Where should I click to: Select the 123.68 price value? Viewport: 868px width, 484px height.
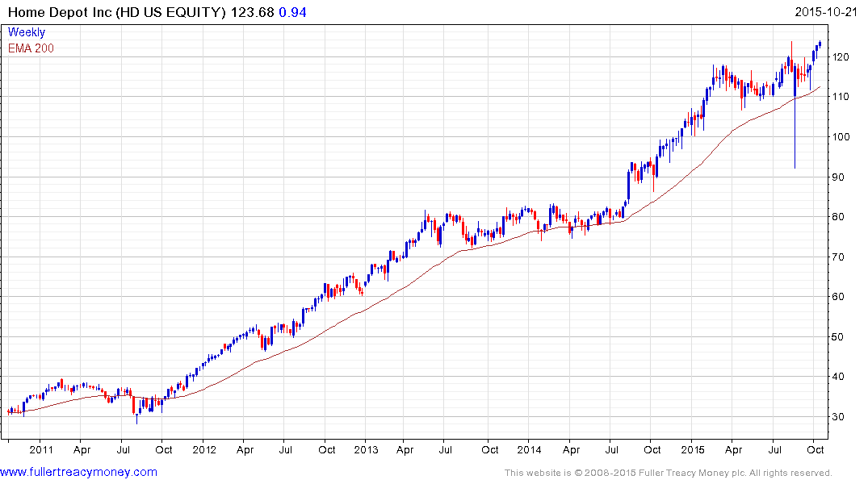click(253, 12)
